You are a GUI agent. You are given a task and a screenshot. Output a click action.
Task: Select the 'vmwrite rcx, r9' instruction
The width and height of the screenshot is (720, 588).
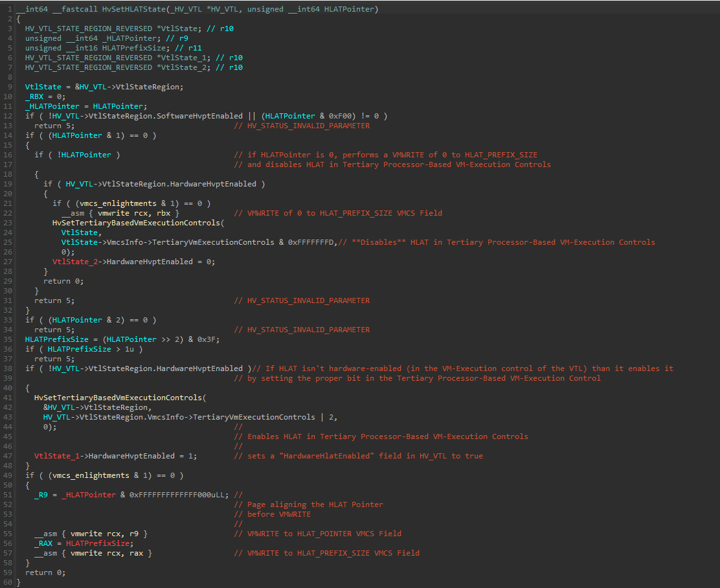click(x=105, y=534)
